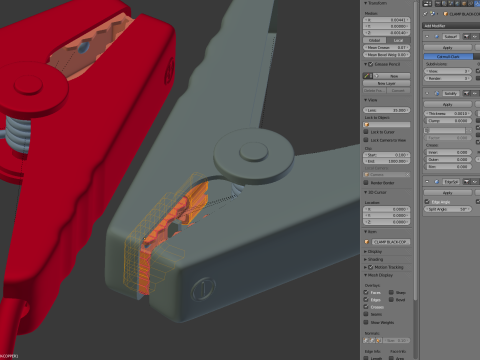Collapse the Grease Pencil panel arrow
This screenshot has width=480, height=360.
coord(366,64)
